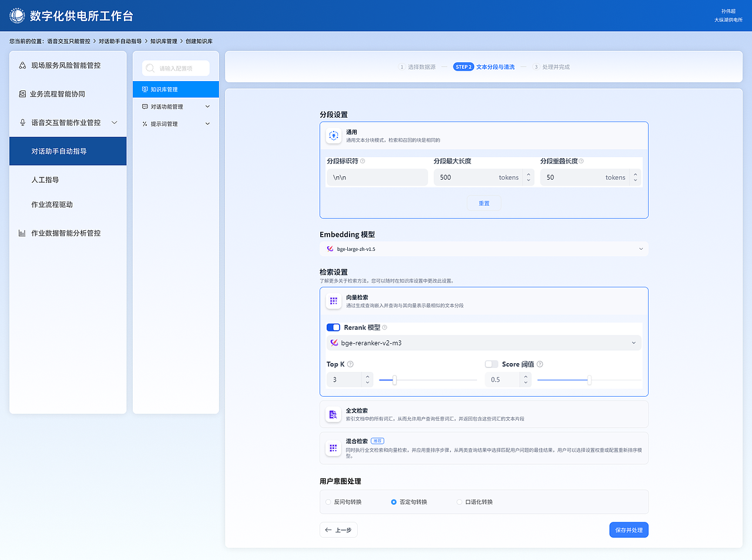Viewport: 752px width, 560px height.
Task: Click the help icon next to 分段标识符
Action: coord(362,161)
